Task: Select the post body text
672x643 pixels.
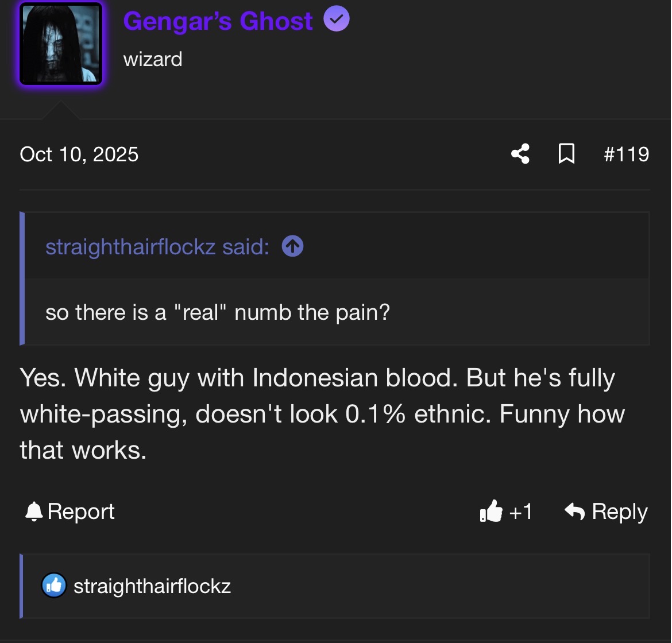Action: pos(322,414)
